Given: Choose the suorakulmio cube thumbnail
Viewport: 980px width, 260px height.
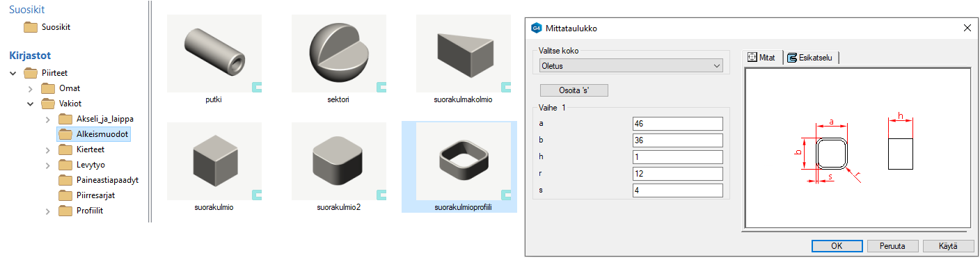Looking at the screenshot, I should pos(214,161).
